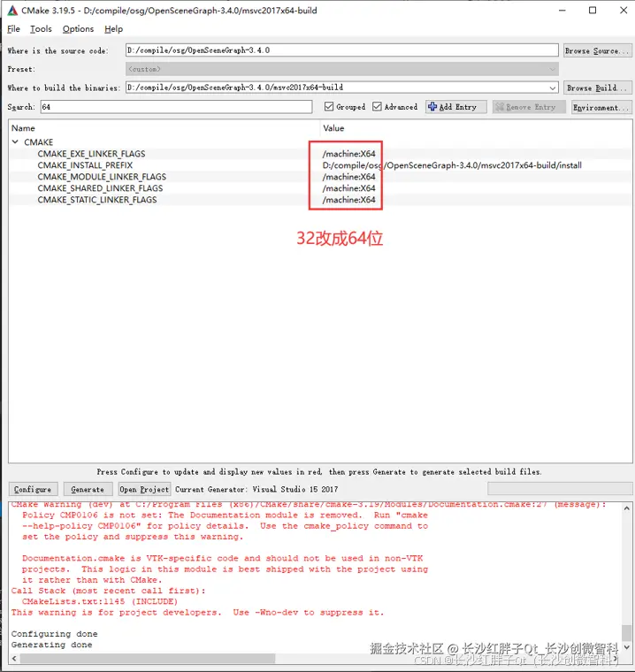
Task: Click the Remove Entry button
Action: point(529,107)
